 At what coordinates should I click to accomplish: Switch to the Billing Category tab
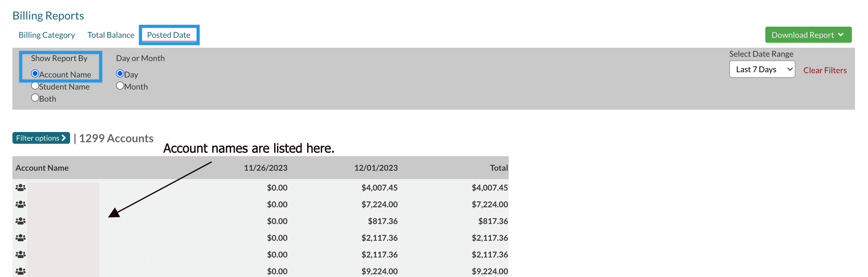(47, 35)
